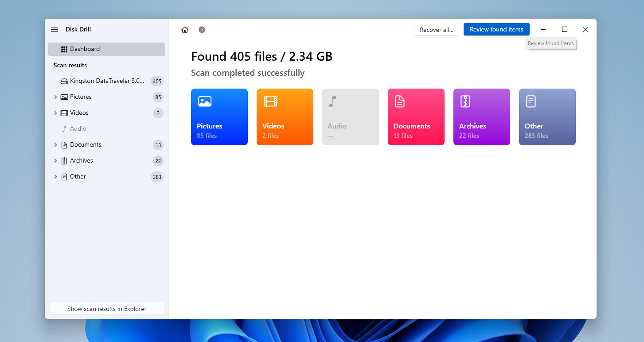This screenshot has width=644, height=342.
Task: Expand the Pictures tree node
Action: (55, 97)
